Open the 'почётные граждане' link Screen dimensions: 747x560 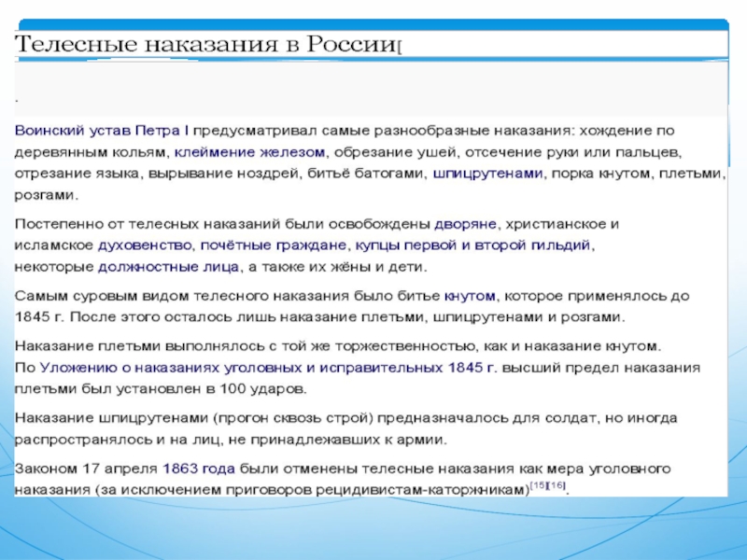(273, 245)
